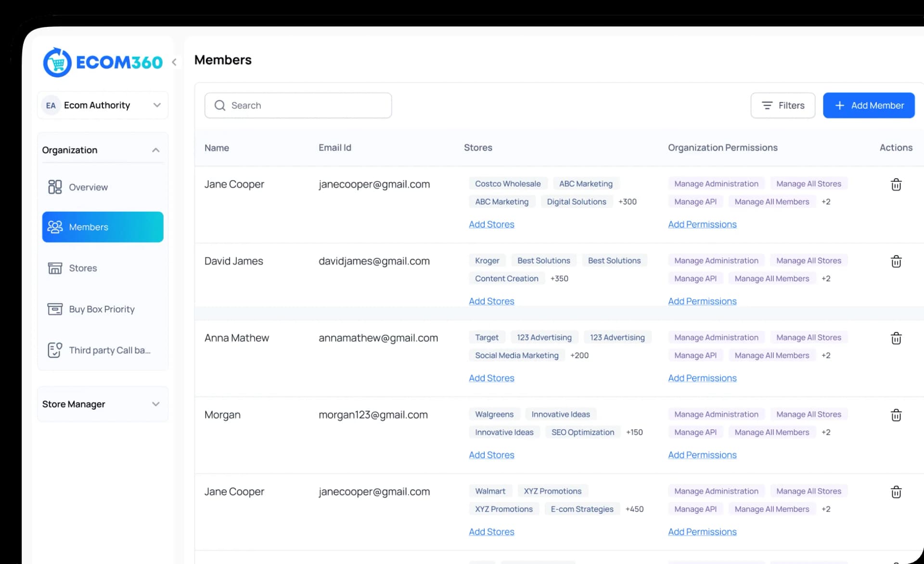Open the Filters button
The width and height of the screenshot is (924, 564).
[783, 105]
